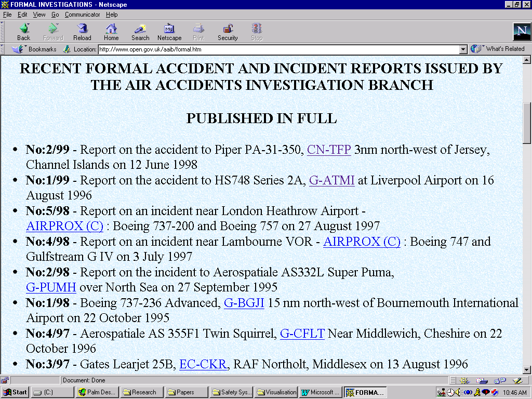
Task: Click the greyed-out Forward button
Action: 54,32
